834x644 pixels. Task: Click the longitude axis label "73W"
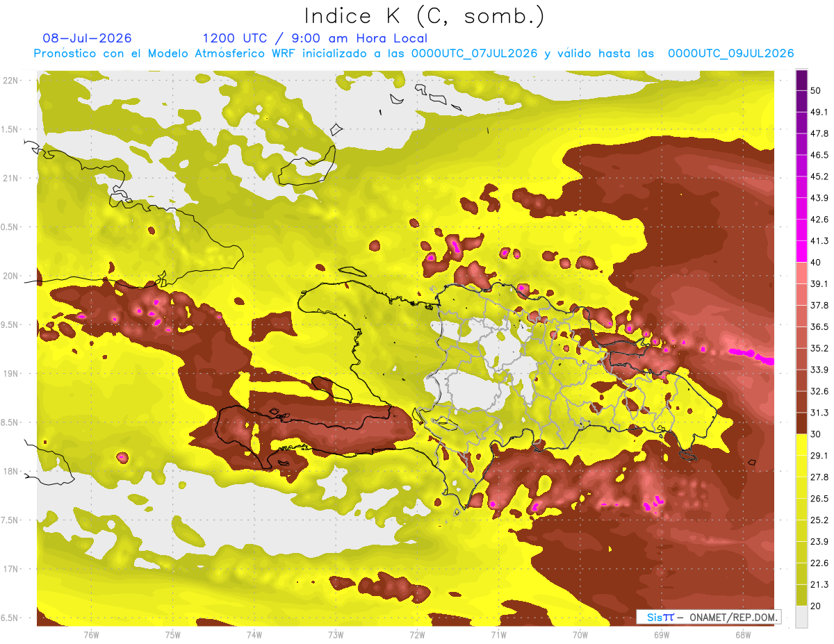coord(336,634)
